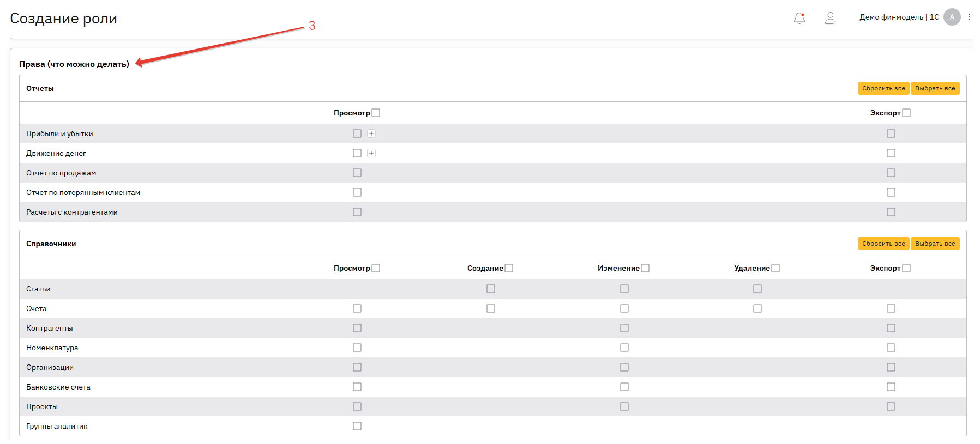Enable Просмотр for Отчет по продажам

[x=357, y=173]
